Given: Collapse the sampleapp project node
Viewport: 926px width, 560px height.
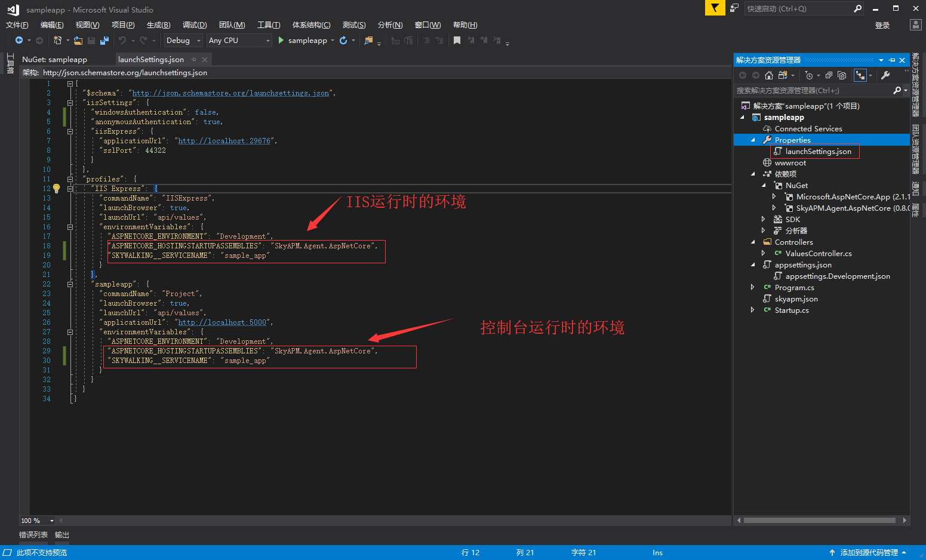Looking at the screenshot, I should 743,117.
